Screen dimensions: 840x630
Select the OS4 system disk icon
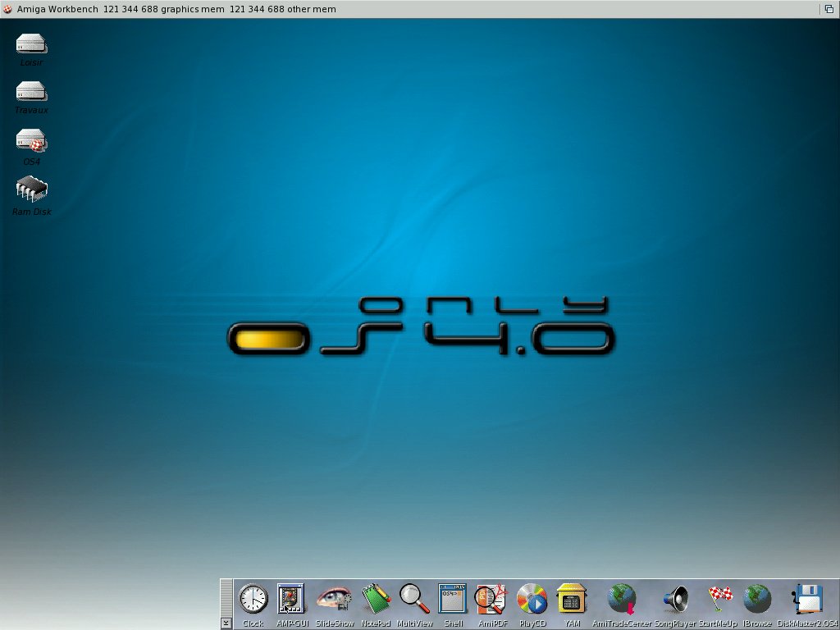point(32,140)
